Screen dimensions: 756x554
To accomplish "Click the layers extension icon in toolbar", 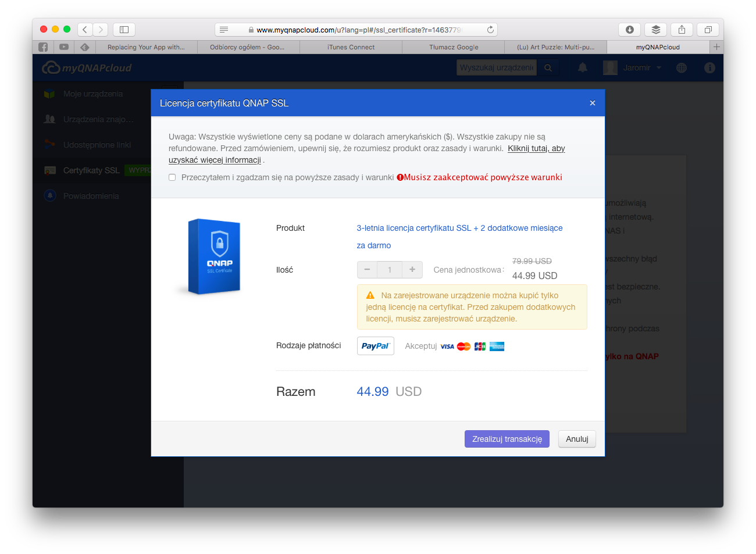I will click(x=656, y=29).
